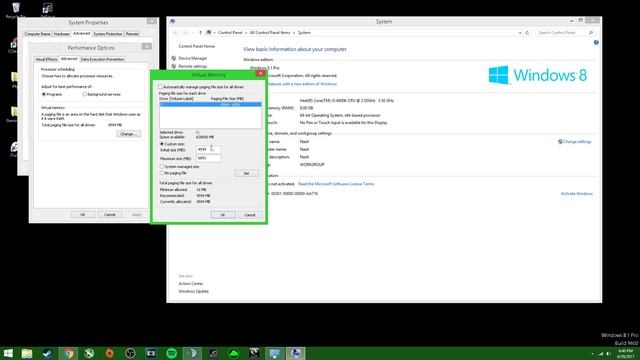Choose Background services for best performance
Image resolution: width=640 pixels, height=360 pixels.
pyautogui.click(x=84, y=94)
